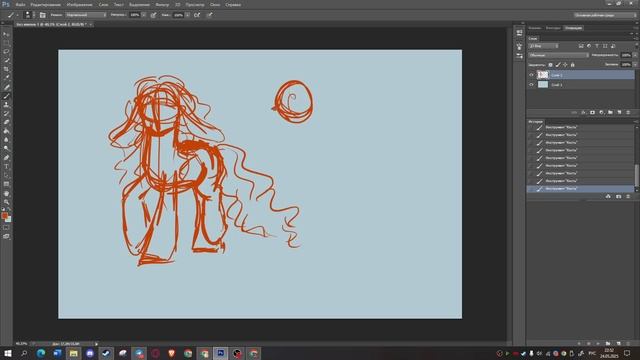Select the Magic Wand tool
This screenshot has height=360, width=640.
pyautogui.click(x=6, y=60)
